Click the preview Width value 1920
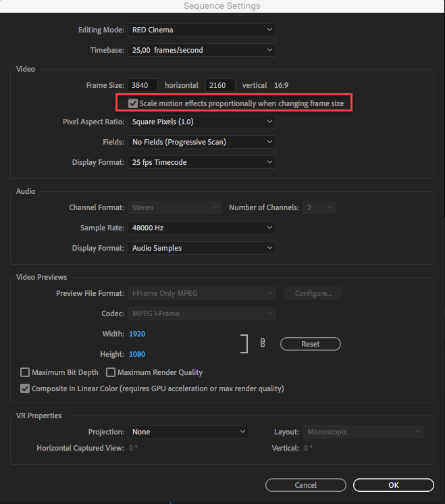 (x=137, y=334)
